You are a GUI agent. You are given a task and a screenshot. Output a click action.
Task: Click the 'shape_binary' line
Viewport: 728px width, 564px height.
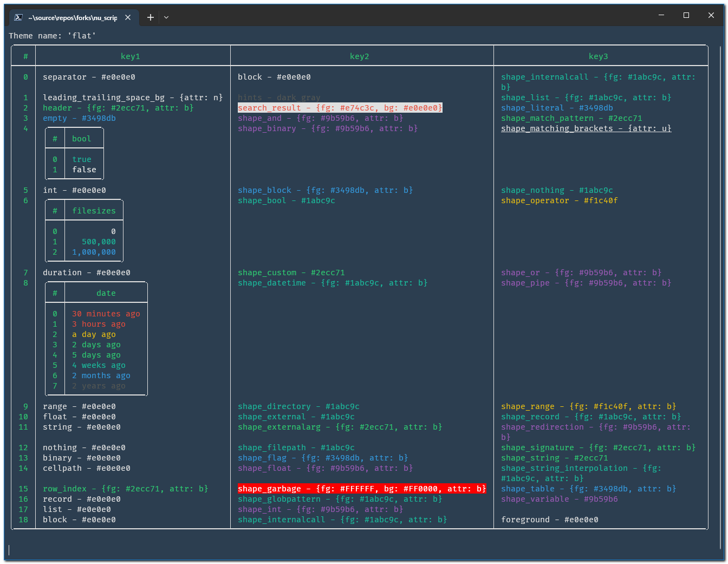[x=328, y=128]
